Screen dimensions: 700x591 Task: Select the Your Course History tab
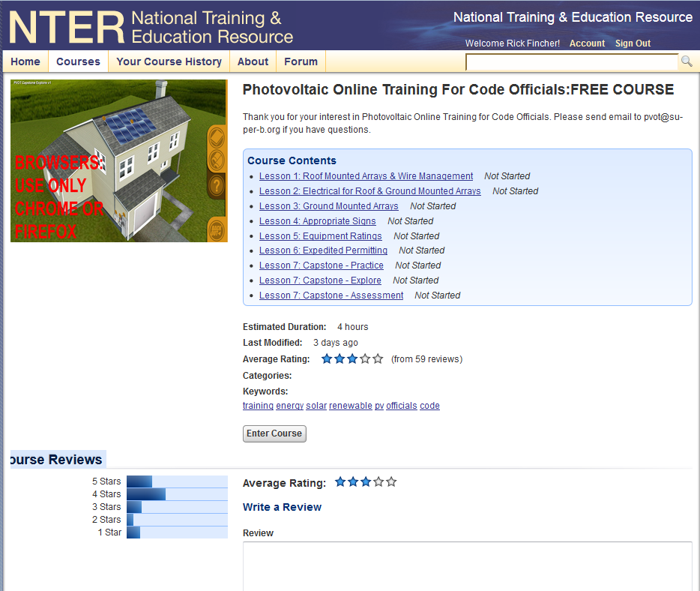168,61
